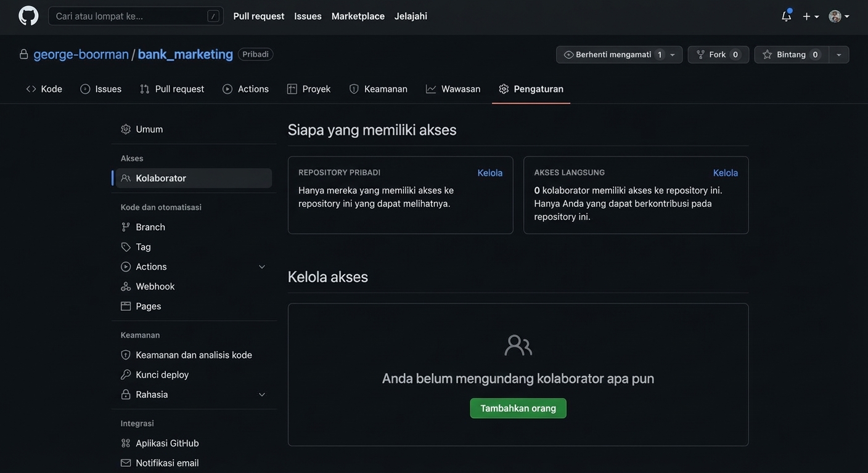
Task: Click the Pengaturan gear icon
Action: [x=504, y=89]
